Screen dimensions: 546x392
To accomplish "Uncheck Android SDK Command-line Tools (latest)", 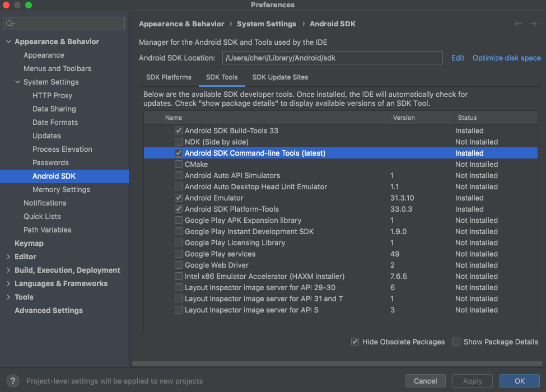I will tap(179, 153).
